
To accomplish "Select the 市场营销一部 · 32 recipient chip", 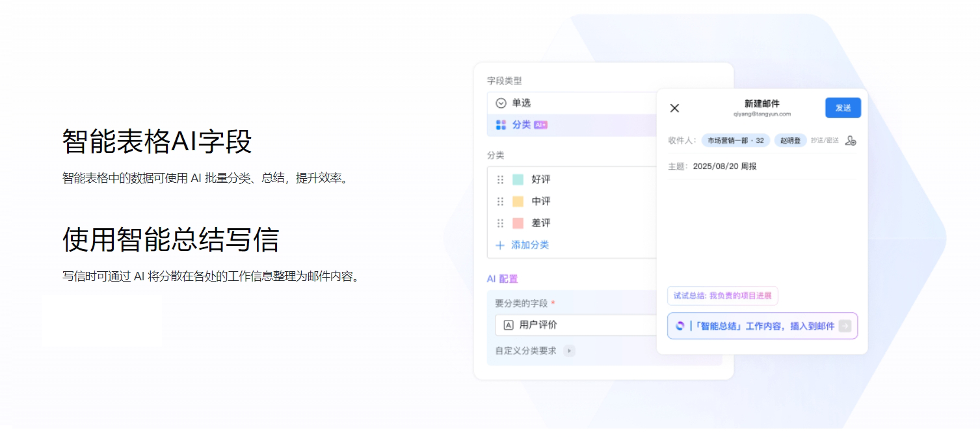I will coord(735,140).
